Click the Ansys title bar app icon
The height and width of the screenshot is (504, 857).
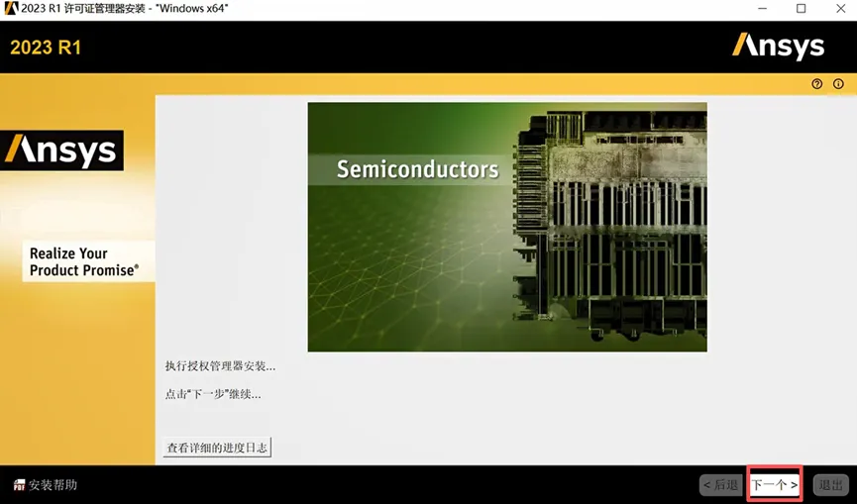coord(10,8)
